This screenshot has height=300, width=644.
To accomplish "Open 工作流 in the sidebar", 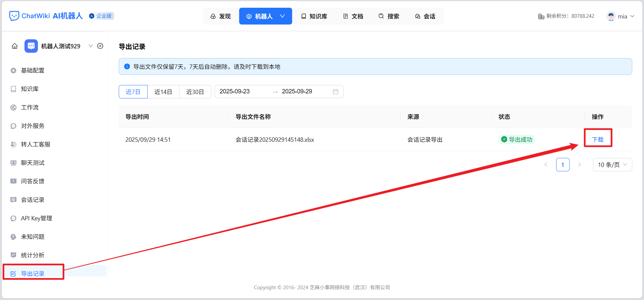I will (55, 108).
